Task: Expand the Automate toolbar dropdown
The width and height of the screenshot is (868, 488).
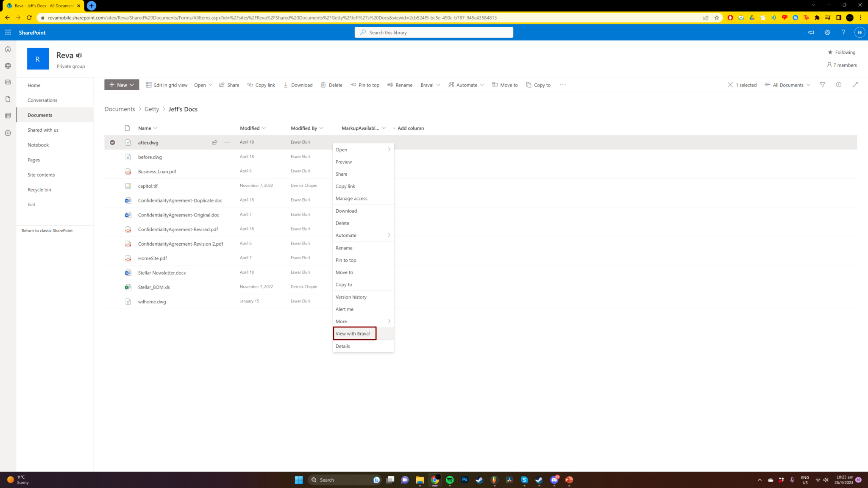Action: (466, 85)
